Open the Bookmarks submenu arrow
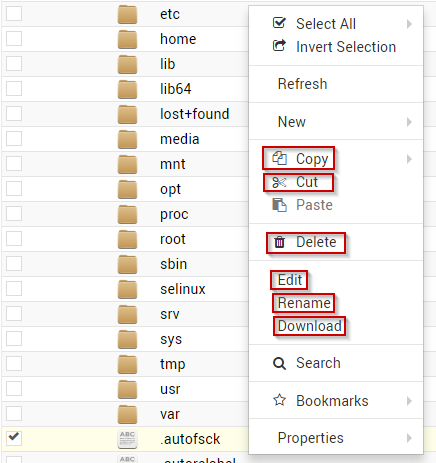 409,401
